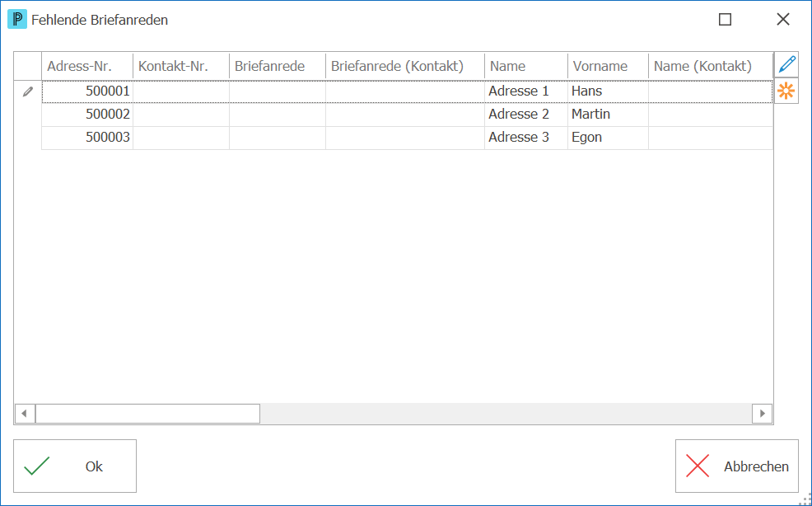Click the Kontakt-Nr. cell for 500002

(181, 115)
